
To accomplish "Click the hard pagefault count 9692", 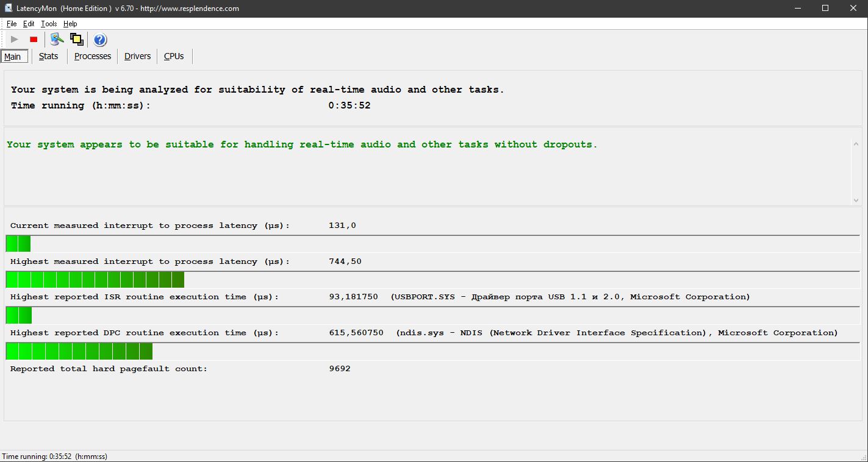I will point(340,369).
